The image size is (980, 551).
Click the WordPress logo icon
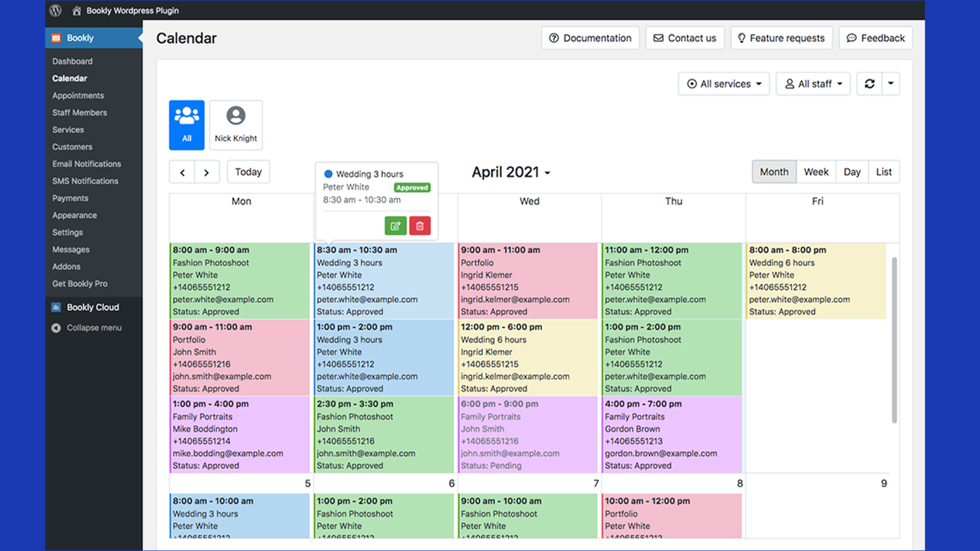click(56, 10)
